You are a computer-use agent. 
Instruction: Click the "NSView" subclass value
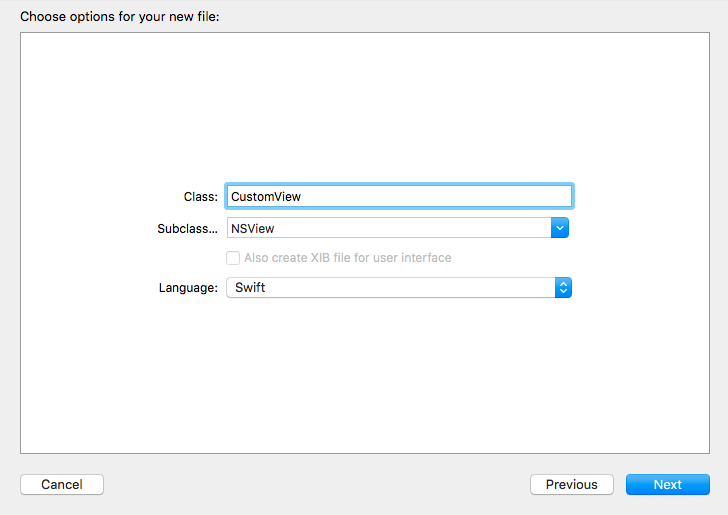coord(253,229)
